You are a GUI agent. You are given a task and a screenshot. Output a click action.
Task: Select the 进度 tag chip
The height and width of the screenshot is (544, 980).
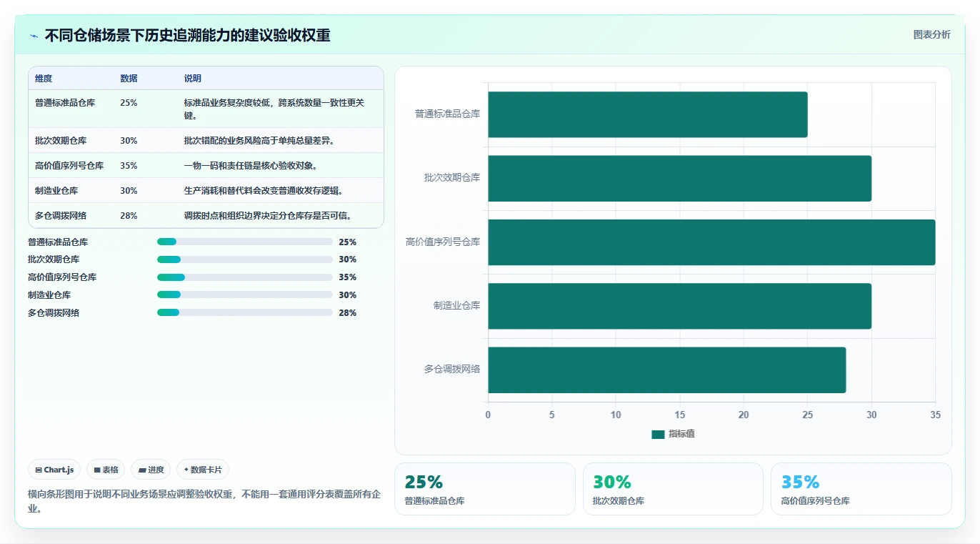tap(151, 470)
